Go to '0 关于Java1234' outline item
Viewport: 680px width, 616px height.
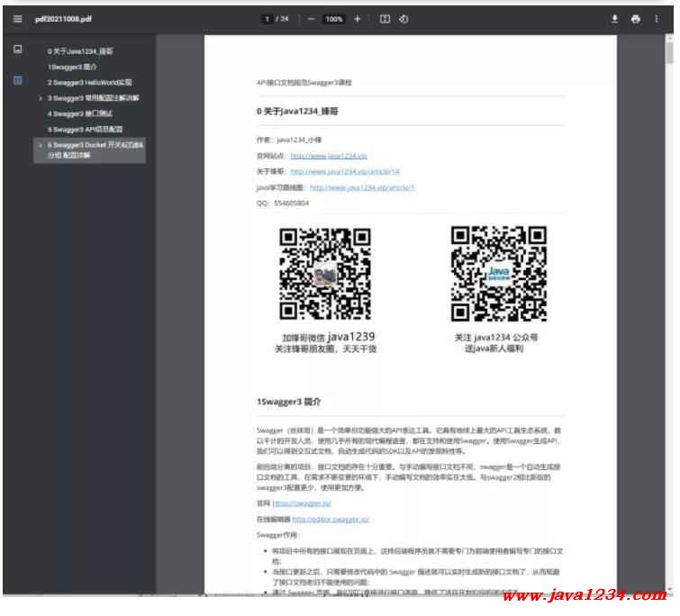[x=81, y=51]
